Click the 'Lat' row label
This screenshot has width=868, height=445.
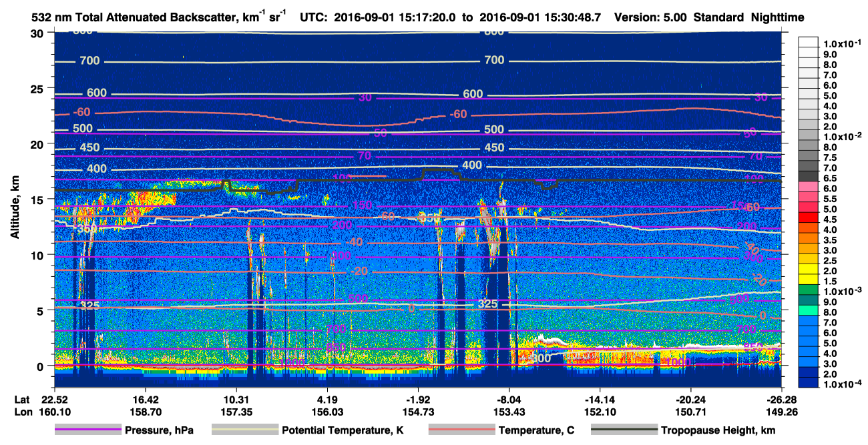tap(22, 400)
